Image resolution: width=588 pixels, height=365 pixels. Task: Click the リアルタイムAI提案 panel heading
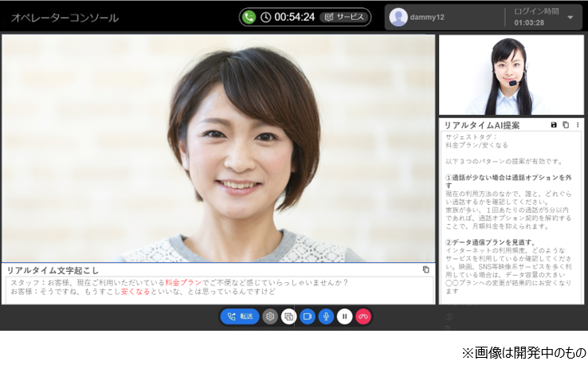[x=482, y=125]
